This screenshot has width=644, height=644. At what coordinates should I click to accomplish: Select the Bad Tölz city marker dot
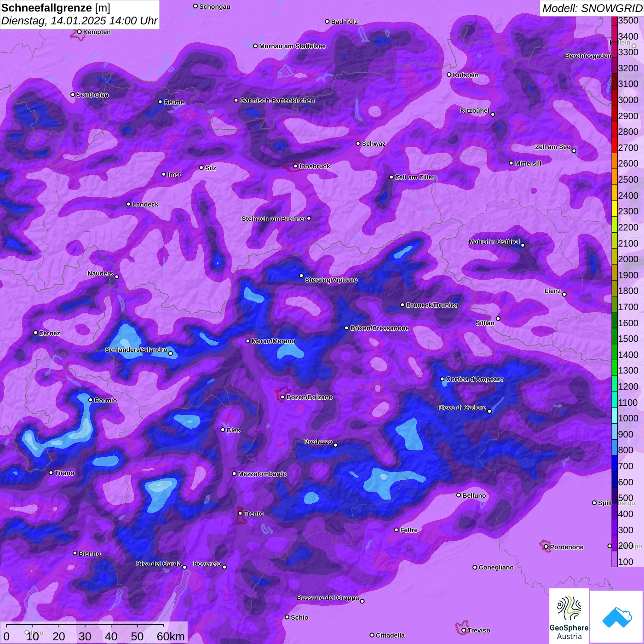click(328, 22)
